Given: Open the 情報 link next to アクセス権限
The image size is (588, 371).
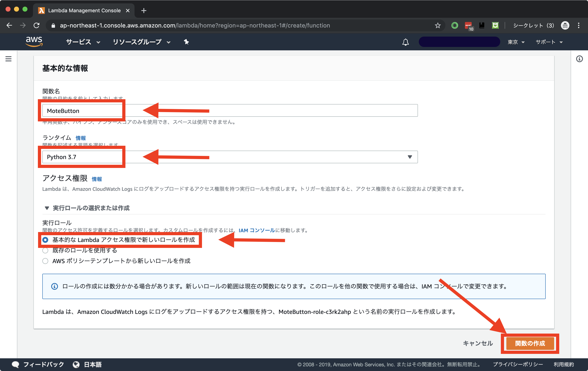Looking at the screenshot, I should [97, 179].
